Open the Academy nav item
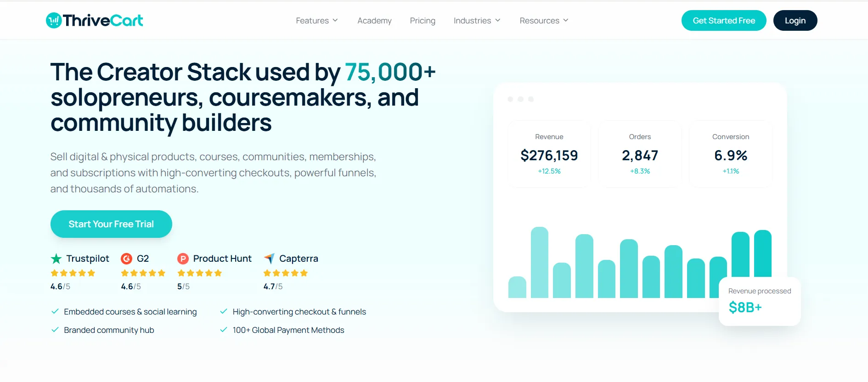 coord(374,21)
